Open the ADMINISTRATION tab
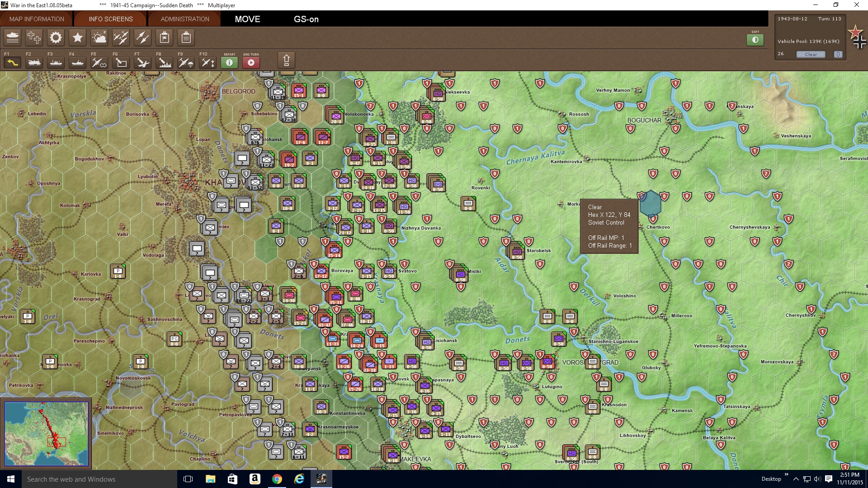 pyautogui.click(x=185, y=19)
